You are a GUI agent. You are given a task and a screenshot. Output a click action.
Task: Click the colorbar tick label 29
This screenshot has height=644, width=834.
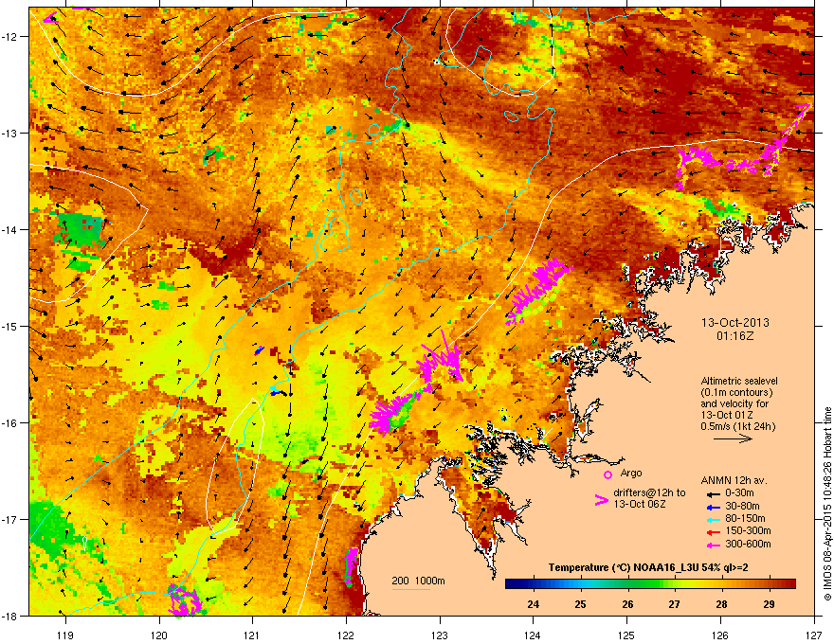pos(769,604)
